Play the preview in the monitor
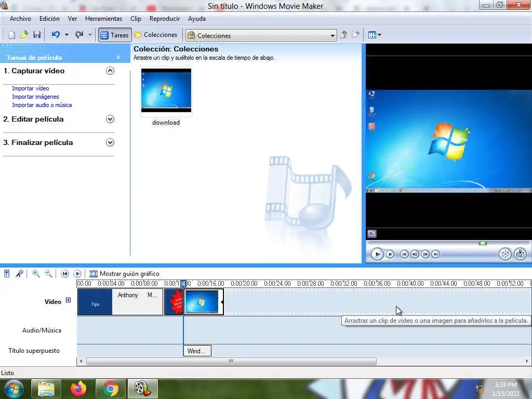This screenshot has width=532, height=399. click(x=377, y=254)
